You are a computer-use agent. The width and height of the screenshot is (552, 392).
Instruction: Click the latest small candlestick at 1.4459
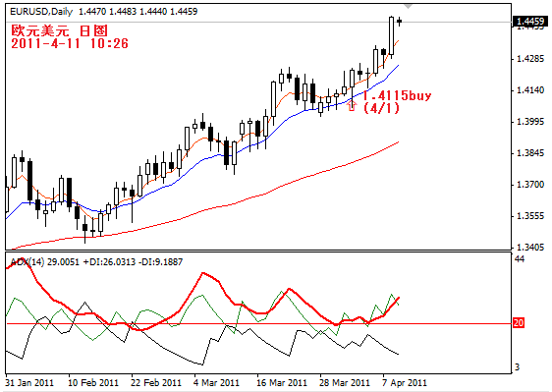399,22
